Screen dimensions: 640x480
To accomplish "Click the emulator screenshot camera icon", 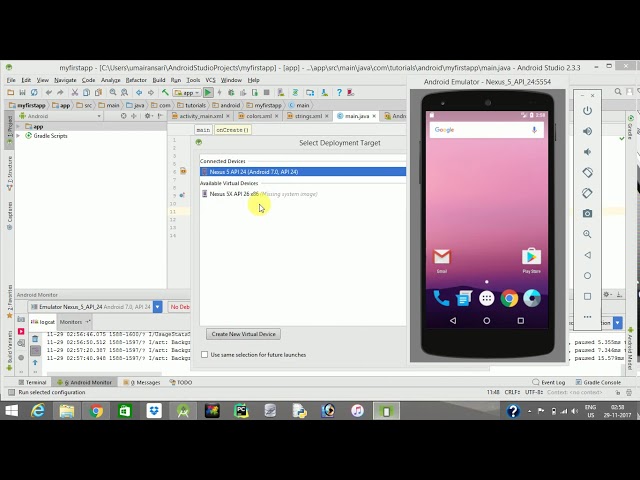I will tap(587, 213).
